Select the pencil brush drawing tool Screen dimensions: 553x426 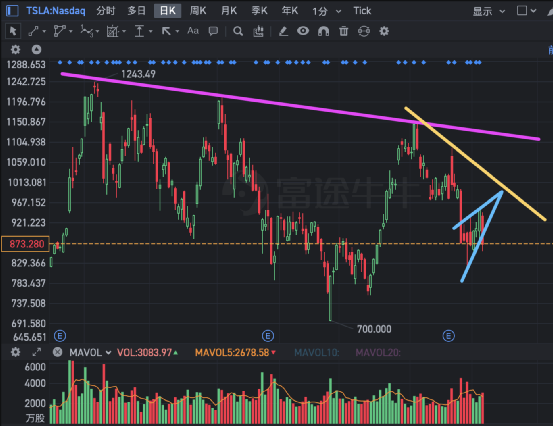coord(283,31)
